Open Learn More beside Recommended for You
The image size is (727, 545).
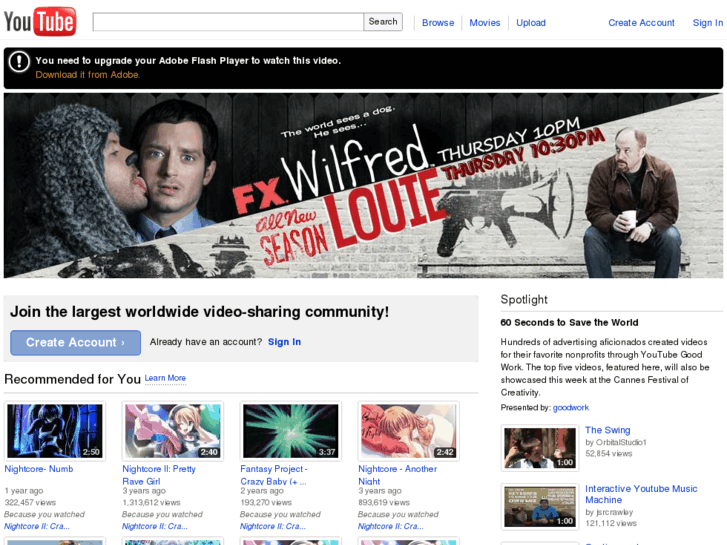pyautogui.click(x=165, y=378)
